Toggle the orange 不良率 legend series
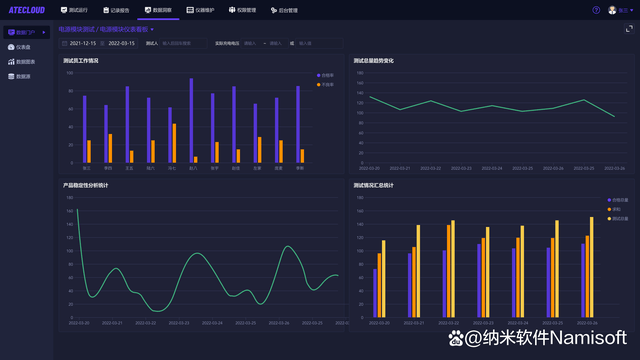The height and width of the screenshot is (360, 640). click(325, 85)
